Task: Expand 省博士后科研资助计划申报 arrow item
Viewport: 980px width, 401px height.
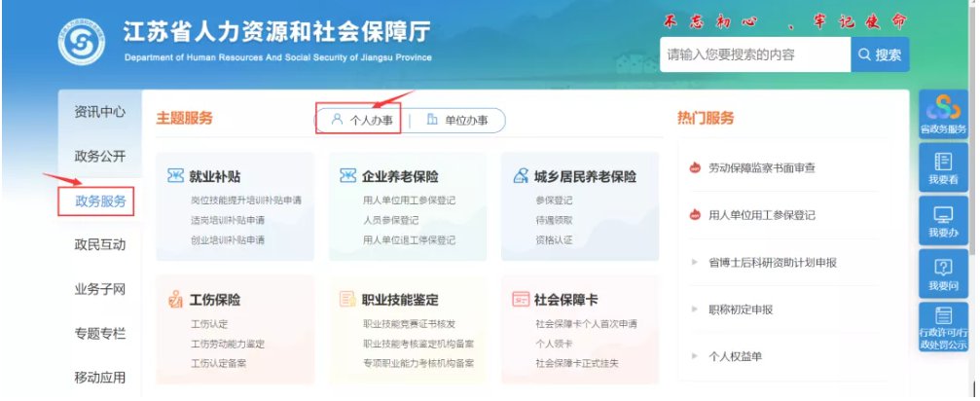Action: (694, 263)
